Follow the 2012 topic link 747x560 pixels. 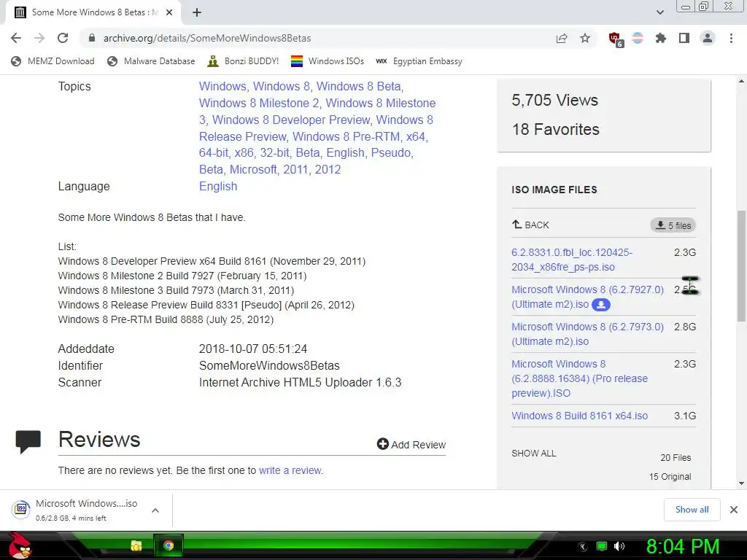[x=328, y=169]
